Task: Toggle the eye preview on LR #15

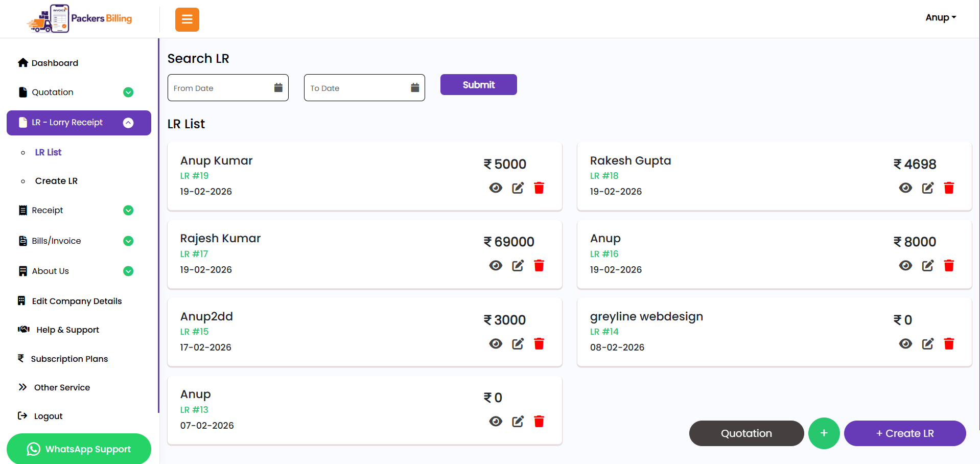Action: (x=495, y=344)
